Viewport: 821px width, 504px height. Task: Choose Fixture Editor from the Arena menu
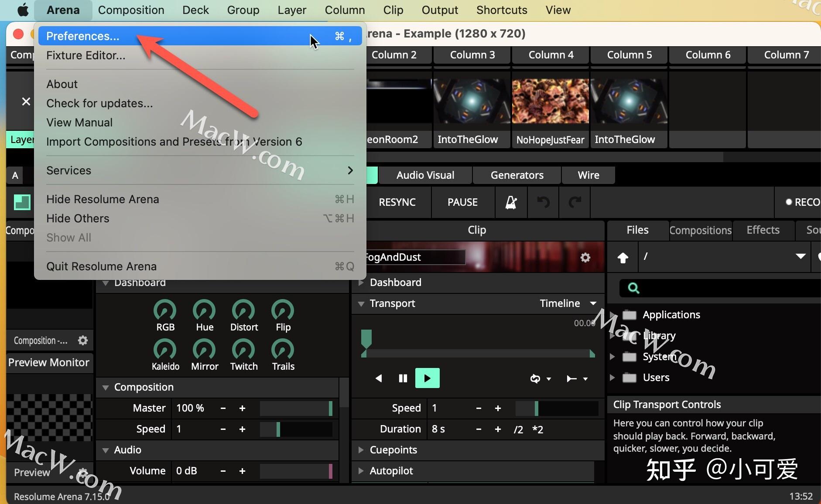[86, 55]
